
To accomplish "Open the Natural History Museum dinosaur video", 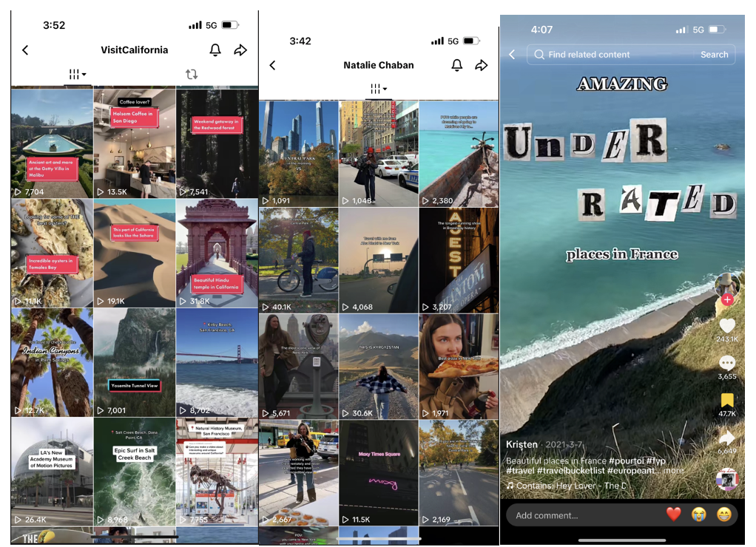I will point(217,472).
